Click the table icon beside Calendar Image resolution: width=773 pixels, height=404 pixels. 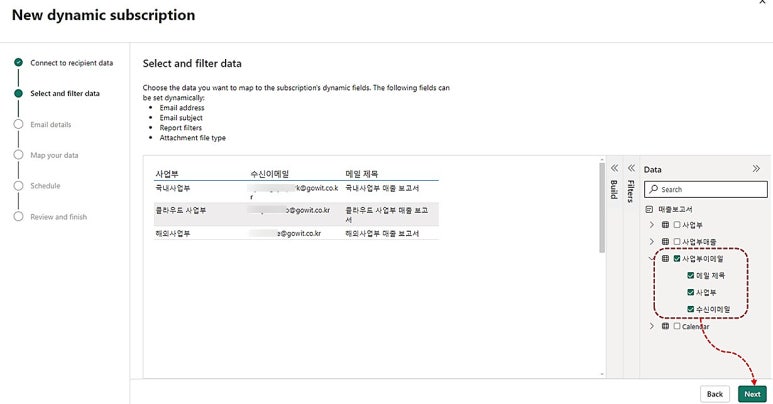[x=666, y=326]
